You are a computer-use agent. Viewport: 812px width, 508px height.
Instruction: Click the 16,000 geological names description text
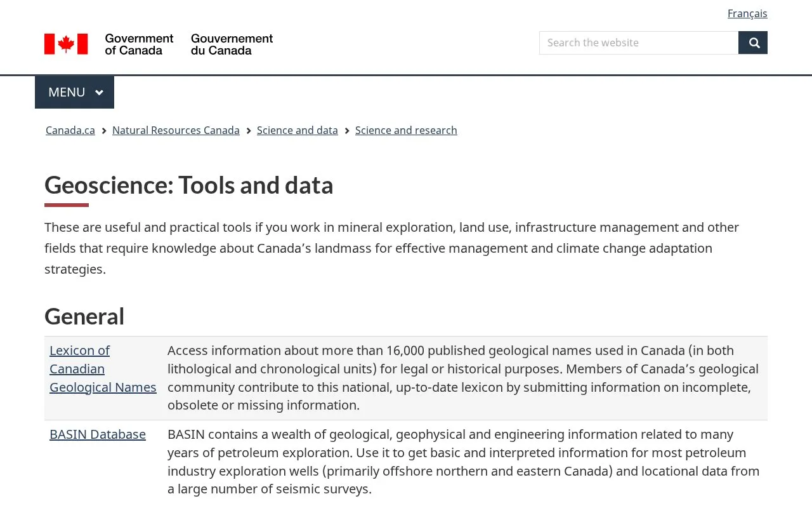[x=464, y=378]
